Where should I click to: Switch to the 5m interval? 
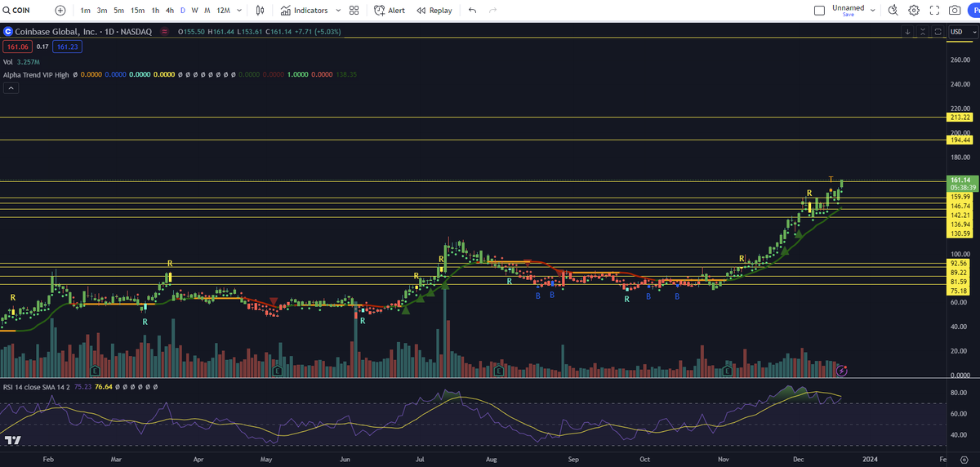click(119, 11)
